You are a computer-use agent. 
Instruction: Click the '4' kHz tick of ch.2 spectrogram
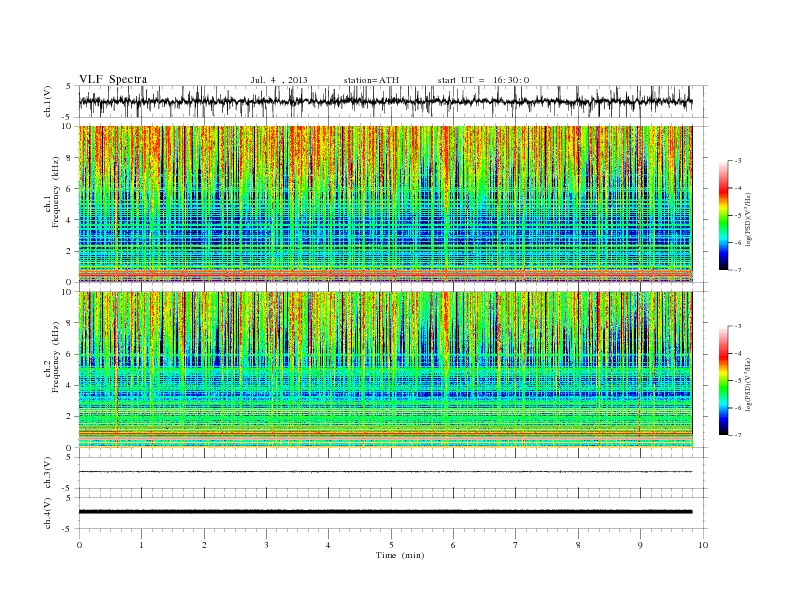pyautogui.click(x=70, y=385)
